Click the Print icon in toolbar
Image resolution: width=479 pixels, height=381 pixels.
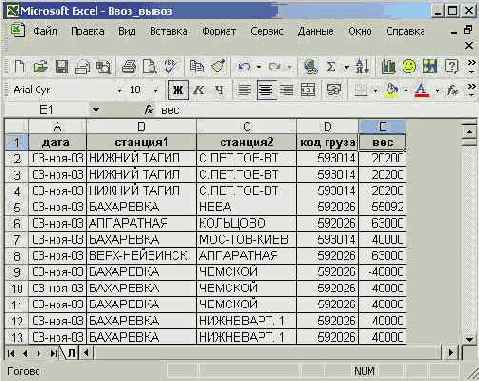point(128,66)
